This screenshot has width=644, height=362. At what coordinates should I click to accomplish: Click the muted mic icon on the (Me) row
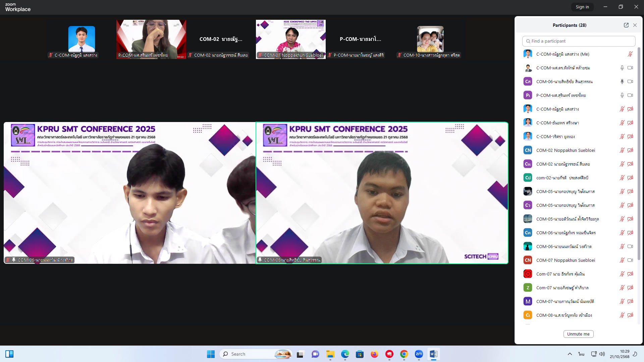pyautogui.click(x=630, y=54)
